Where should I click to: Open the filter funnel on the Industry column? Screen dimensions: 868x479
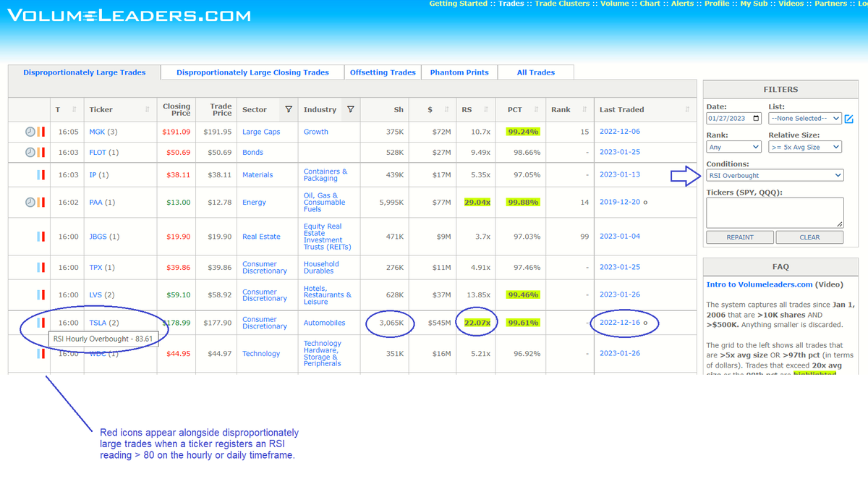coord(351,109)
